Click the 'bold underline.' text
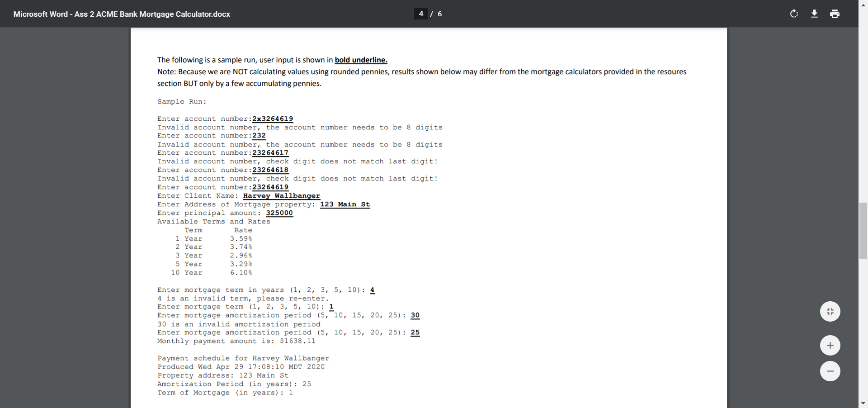 (361, 60)
